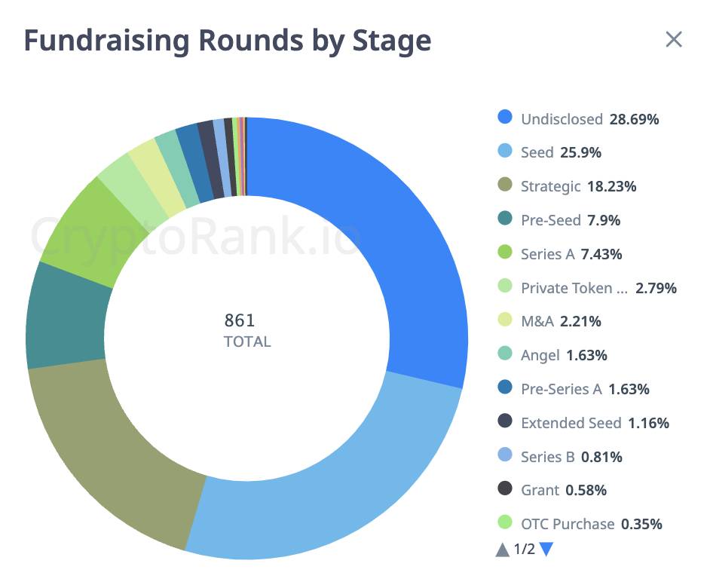Hide the Private Token legend entry

point(573,288)
